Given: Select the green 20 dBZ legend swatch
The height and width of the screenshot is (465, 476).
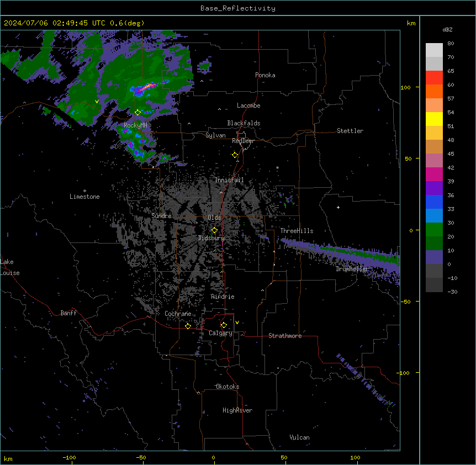Looking at the screenshot, I should click(x=434, y=230).
